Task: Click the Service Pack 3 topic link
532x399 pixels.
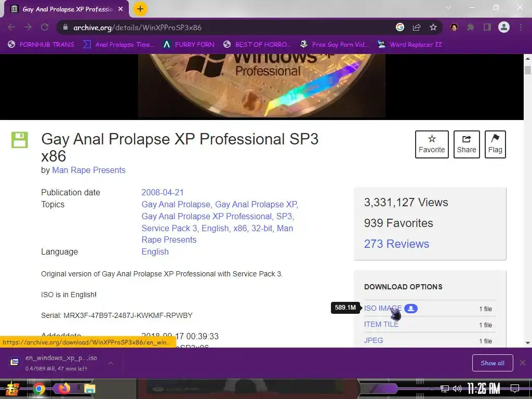Action: pyautogui.click(x=169, y=228)
